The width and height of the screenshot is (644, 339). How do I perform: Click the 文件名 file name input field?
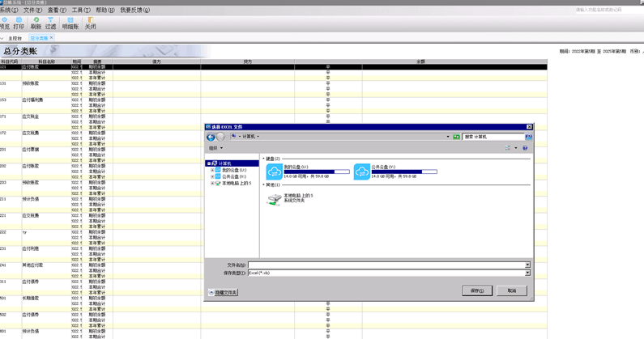tap(387, 265)
